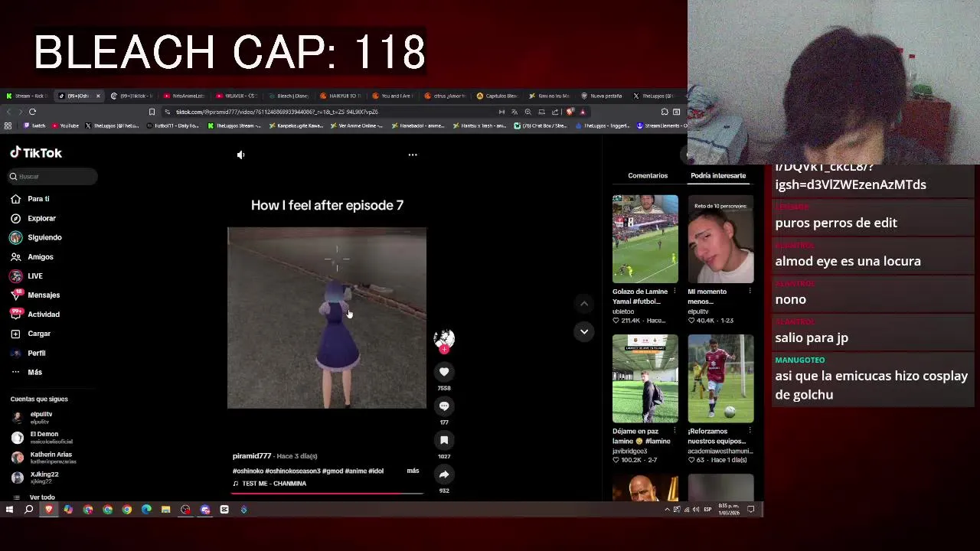The height and width of the screenshot is (551, 980).
Task: Open Brave browser from the taskbar
Action: [x=49, y=510]
